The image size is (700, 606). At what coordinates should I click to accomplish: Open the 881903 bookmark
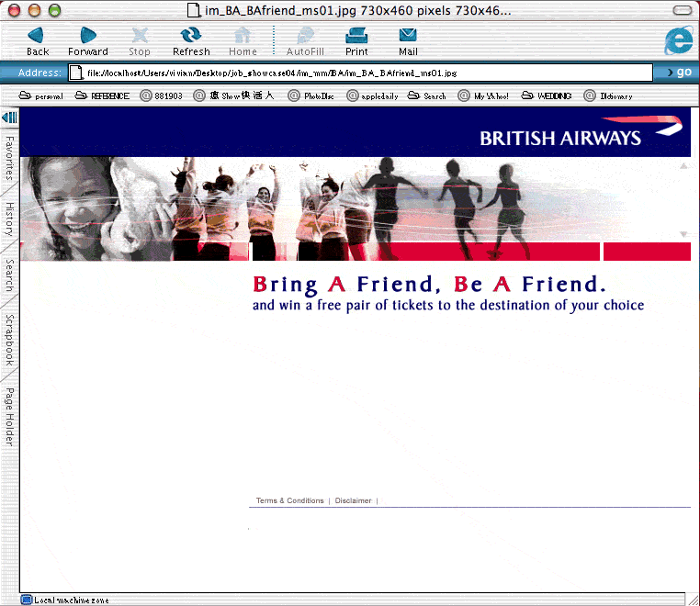(x=161, y=95)
